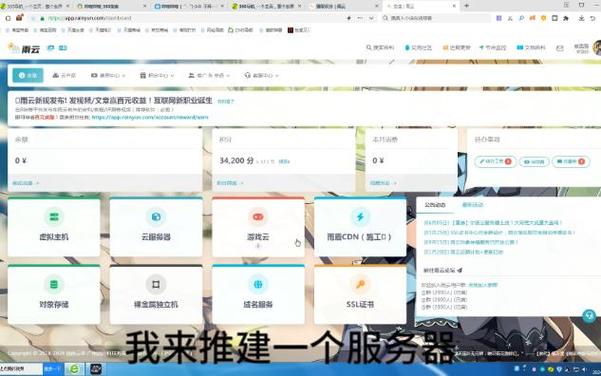Click the link under 34,200 分 points
Screen dimensions: 601x376
(230, 183)
